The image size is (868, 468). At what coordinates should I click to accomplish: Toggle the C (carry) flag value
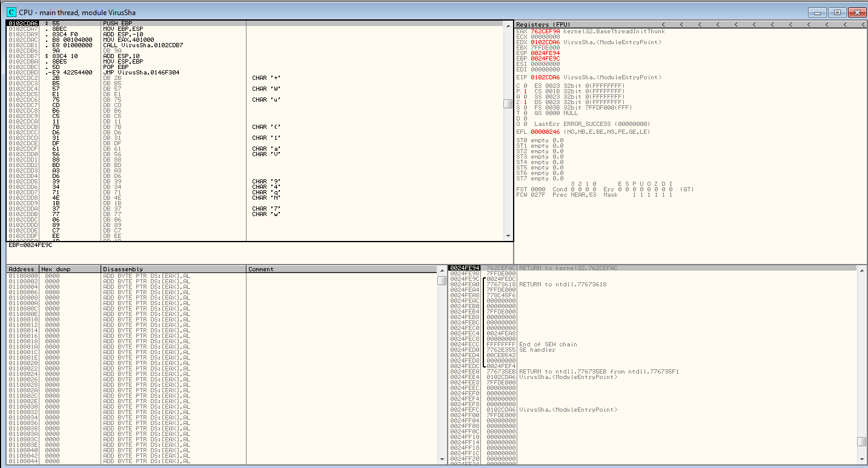525,86
